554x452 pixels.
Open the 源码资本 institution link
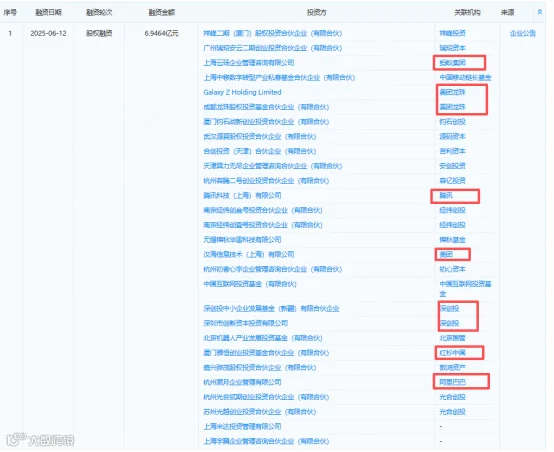click(x=452, y=136)
